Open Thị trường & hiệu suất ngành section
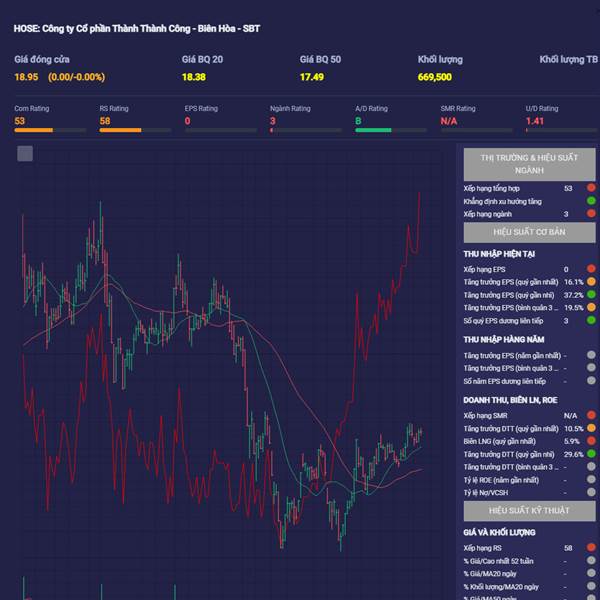This screenshot has height=600, width=600. tap(530, 164)
